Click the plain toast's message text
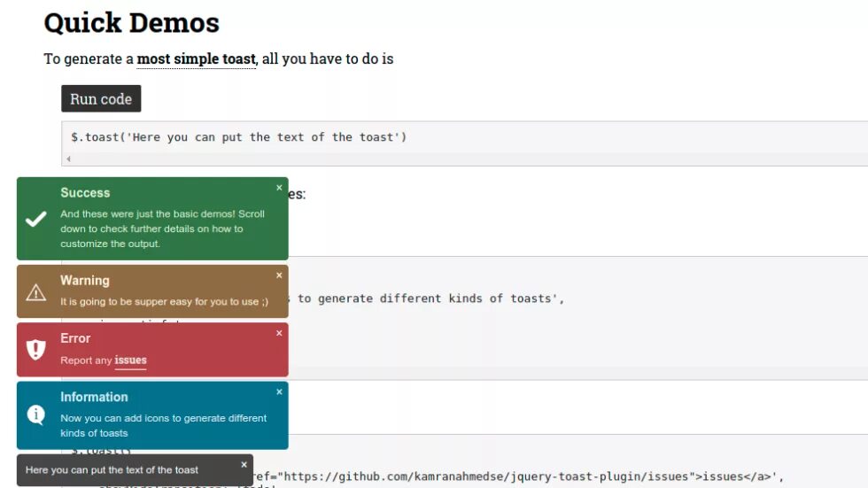Image resolution: width=868 pixels, height=488 pixels. point(112,470)
